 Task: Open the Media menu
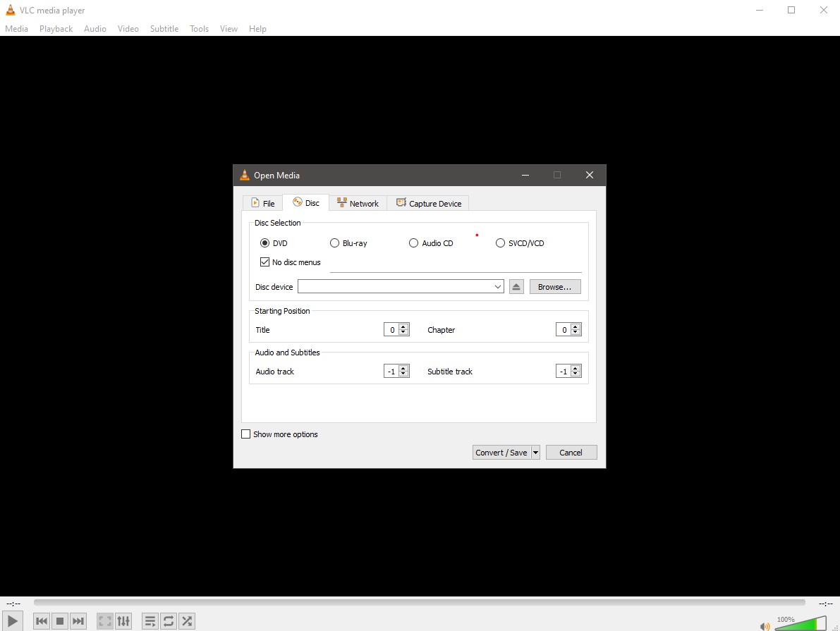click(16, 28)
